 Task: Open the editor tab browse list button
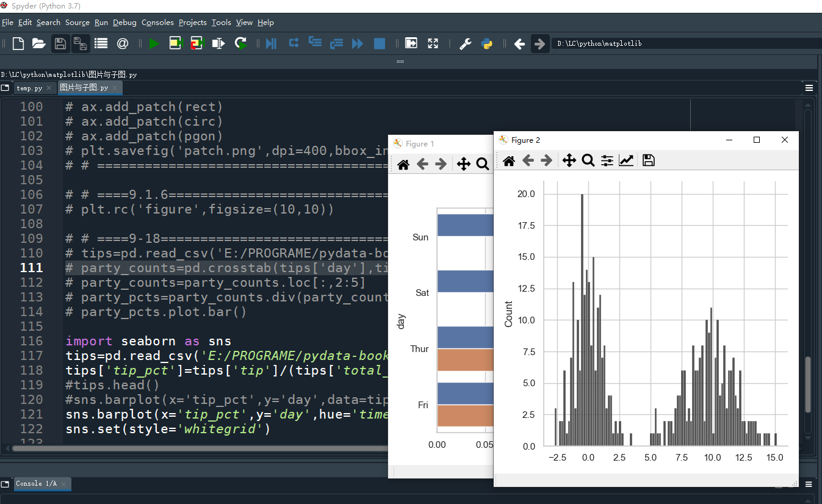coord(5,88)
